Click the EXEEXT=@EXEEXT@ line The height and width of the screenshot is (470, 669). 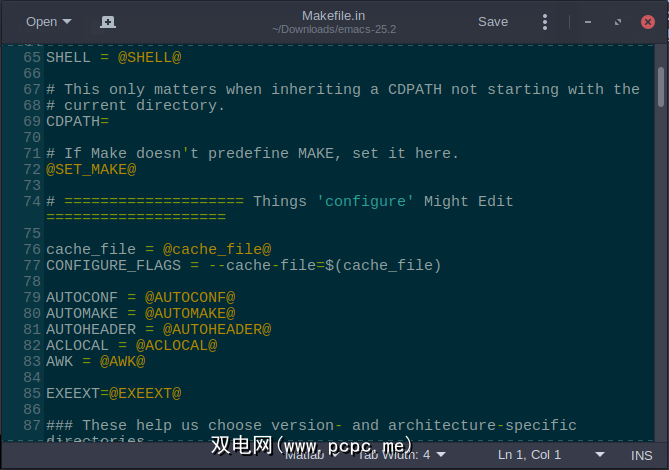(x=113, y=393)
